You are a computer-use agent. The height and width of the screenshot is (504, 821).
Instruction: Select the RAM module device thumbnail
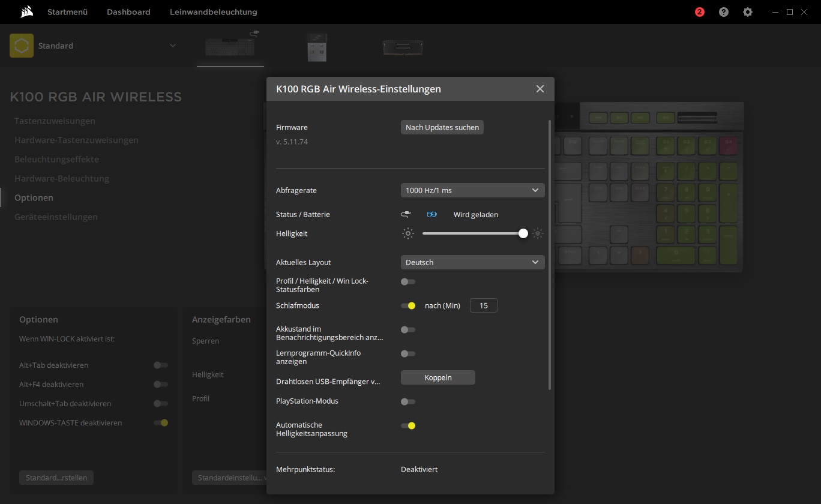403,47
